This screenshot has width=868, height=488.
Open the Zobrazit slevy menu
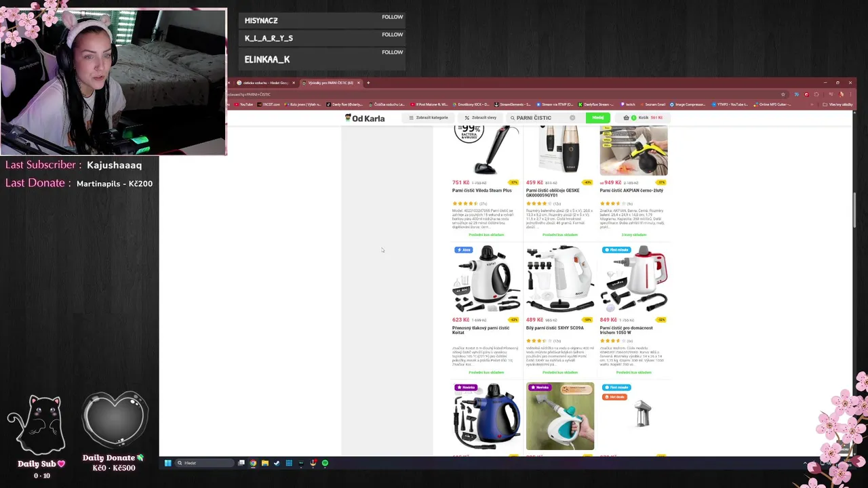[x=481, y=118]
